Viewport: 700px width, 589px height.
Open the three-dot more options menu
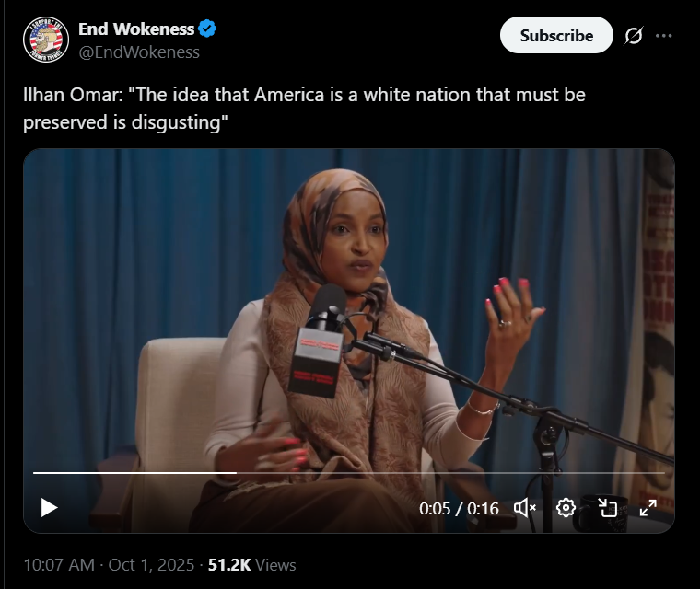point(664,36)
